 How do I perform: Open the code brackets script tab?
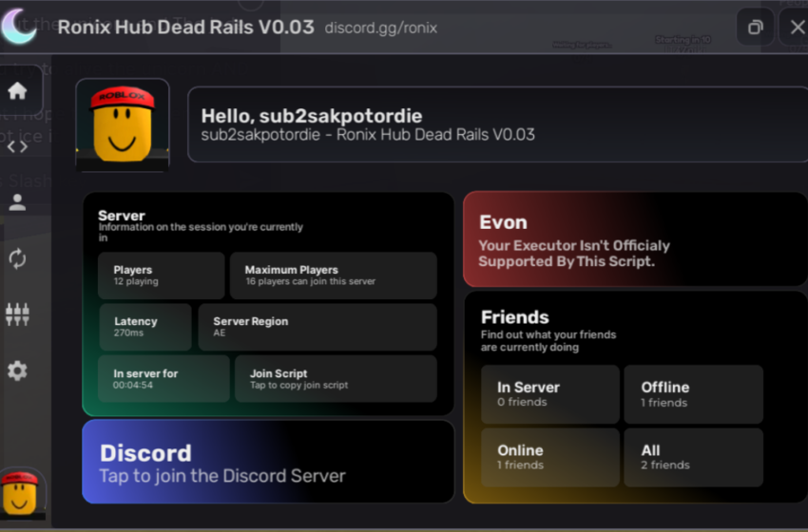click(17, 147)
